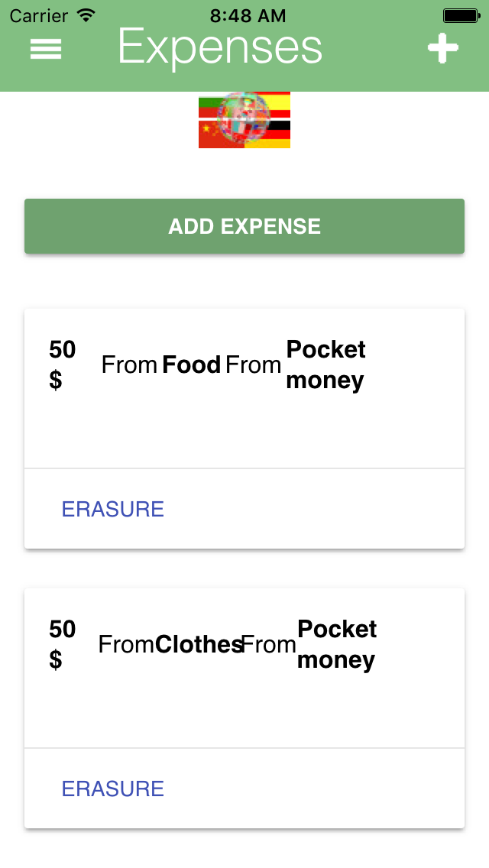This screenshot has height=868, width=489.
Task: Select the Clothes category label
Action: pyautogui.click(x=199, y=644)
